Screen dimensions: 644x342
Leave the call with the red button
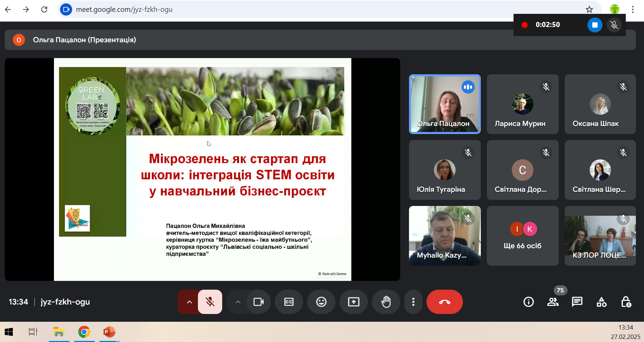pos(444,302)
